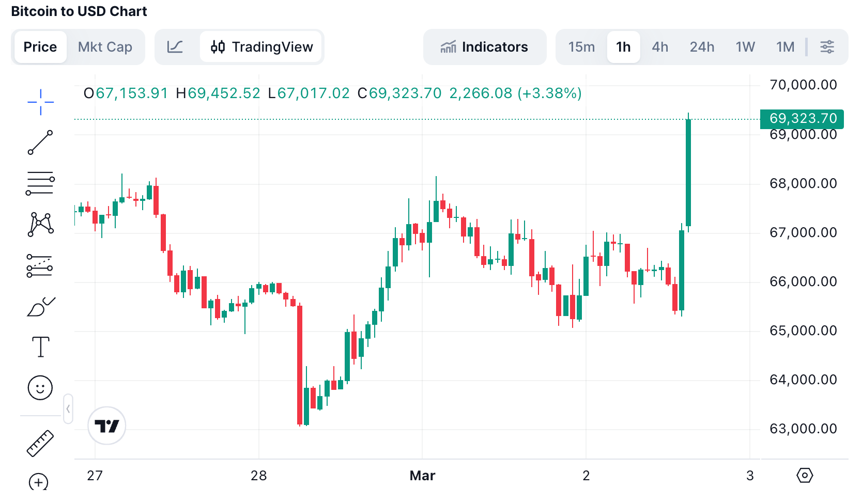Open the Indicators menu
Image resolution: width=862 pixels, height=504 pixels.
pyautogui.click(x=484, y=47)
